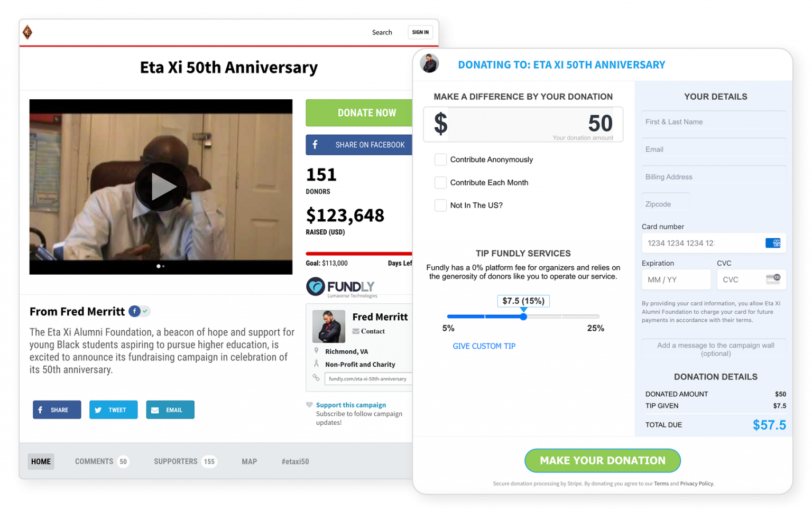Check the Contribute Each Month option
Screen dimensions: 812x513
pos(440,182)
